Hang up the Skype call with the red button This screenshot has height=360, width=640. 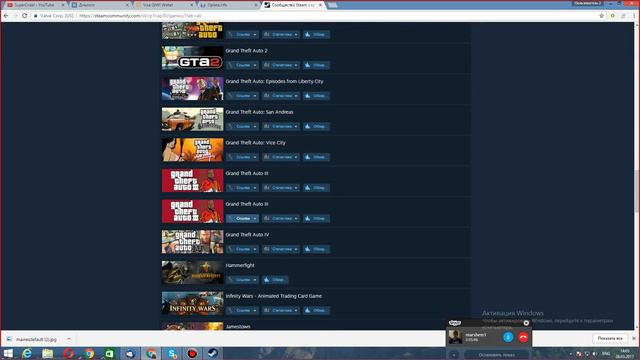pyautogui.click(x=523, y=337)
